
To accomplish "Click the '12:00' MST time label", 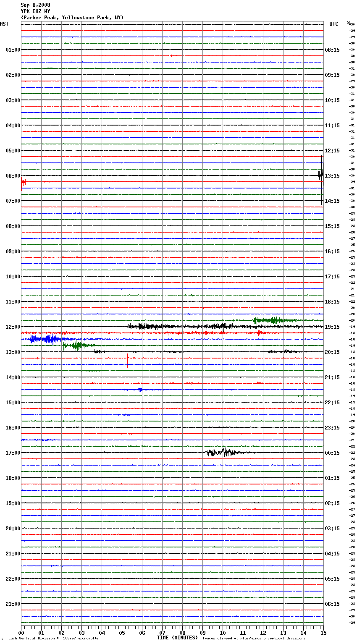I will click(x=13, y=327).
